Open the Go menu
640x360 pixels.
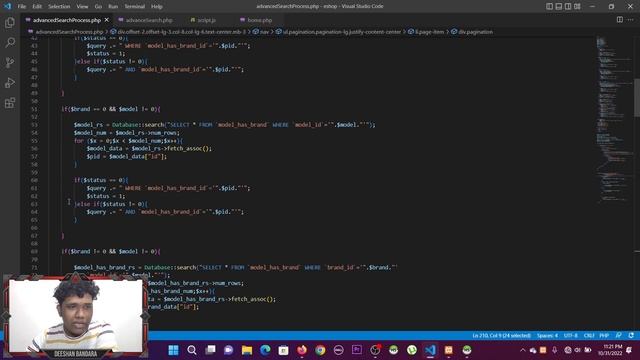point(98,7)
